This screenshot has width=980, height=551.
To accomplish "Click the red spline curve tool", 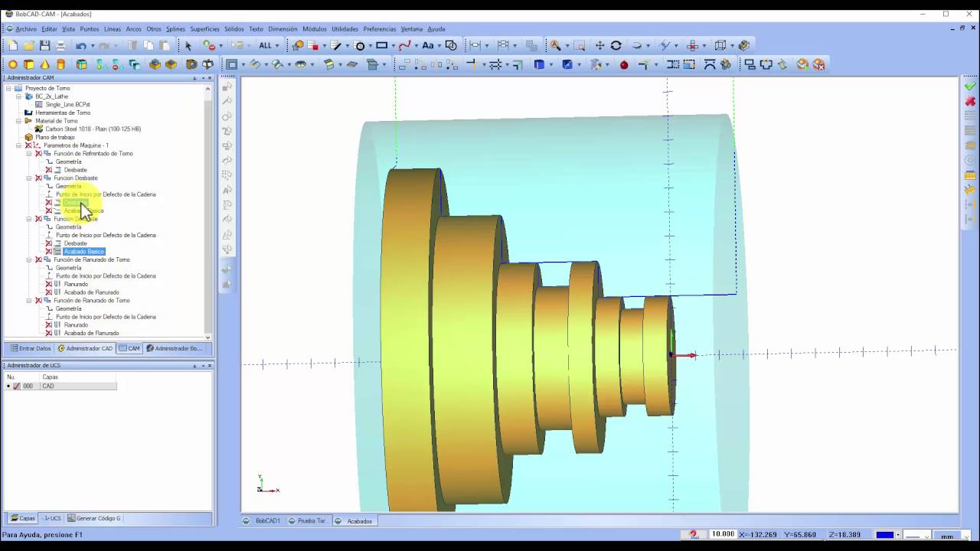I will [404, 46].
